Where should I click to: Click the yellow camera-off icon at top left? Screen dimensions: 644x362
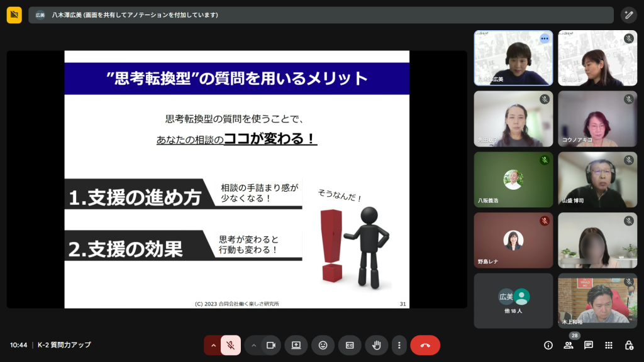[14, 15]
